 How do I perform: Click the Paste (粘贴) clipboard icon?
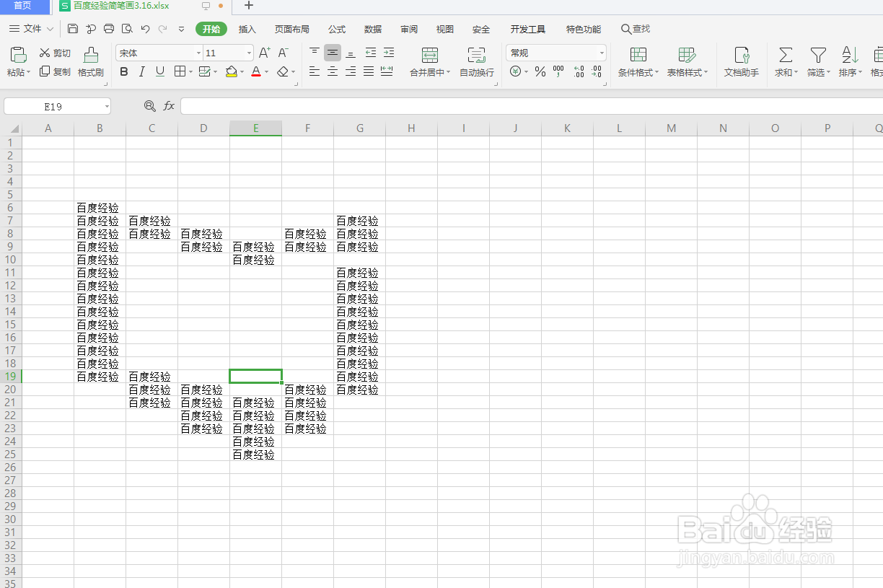[x=18, y=55]
